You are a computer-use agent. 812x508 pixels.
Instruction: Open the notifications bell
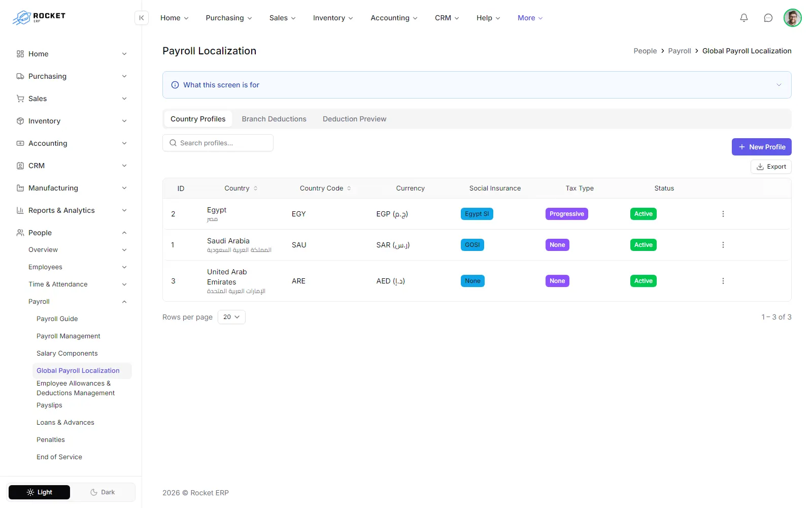pyautogui.click(x=744, y=18)
